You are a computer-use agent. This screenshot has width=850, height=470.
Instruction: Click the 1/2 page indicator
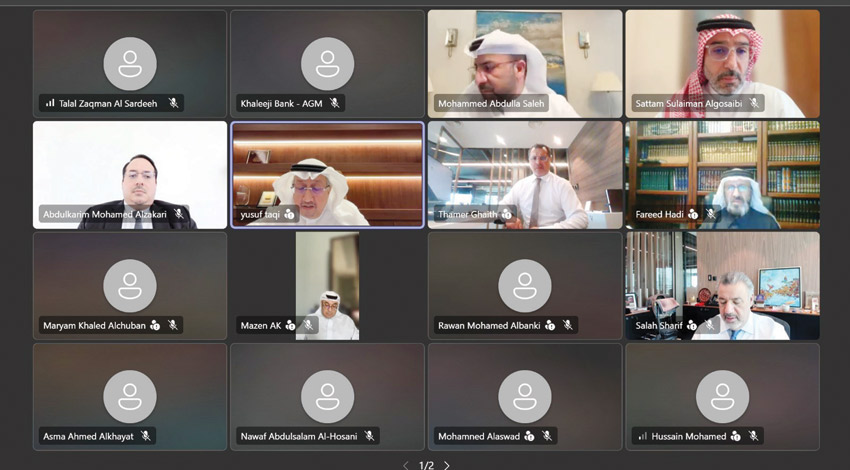(x=426, y=465)
